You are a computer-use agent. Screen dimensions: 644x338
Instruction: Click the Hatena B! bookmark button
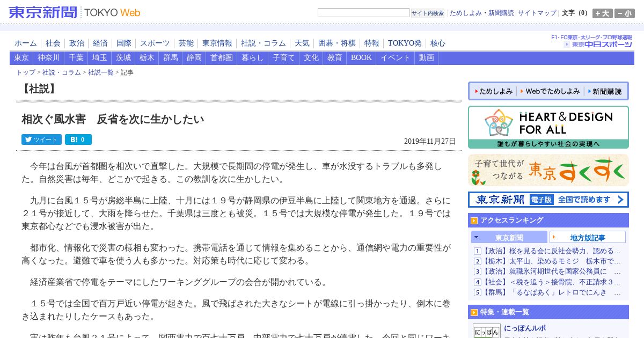(x=78, y=139)
